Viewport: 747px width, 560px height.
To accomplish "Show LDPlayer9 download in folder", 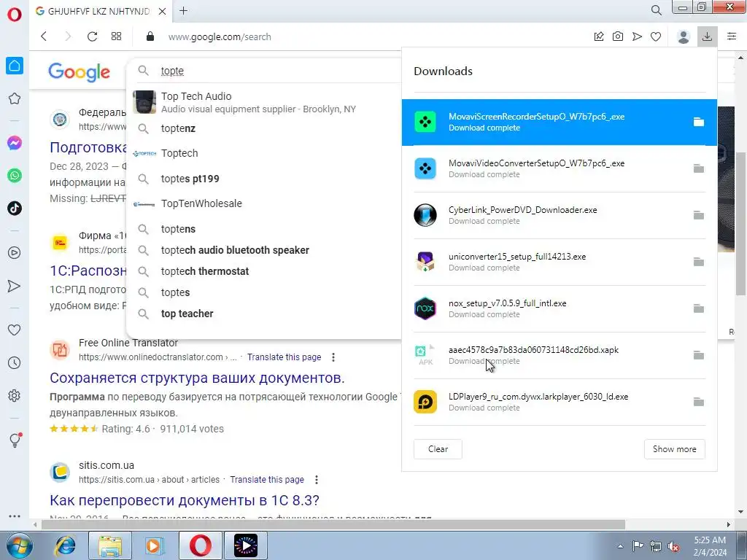I will [x=698, y=402].
